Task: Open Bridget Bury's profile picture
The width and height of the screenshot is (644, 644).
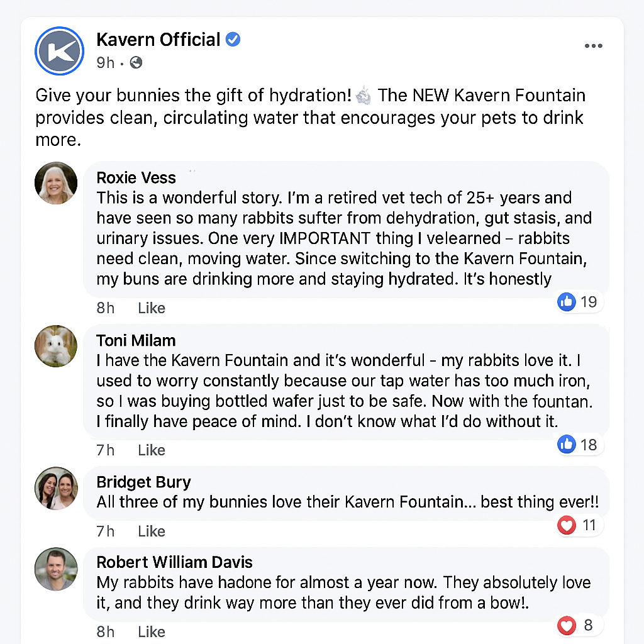Action: (x=55, y=488)
